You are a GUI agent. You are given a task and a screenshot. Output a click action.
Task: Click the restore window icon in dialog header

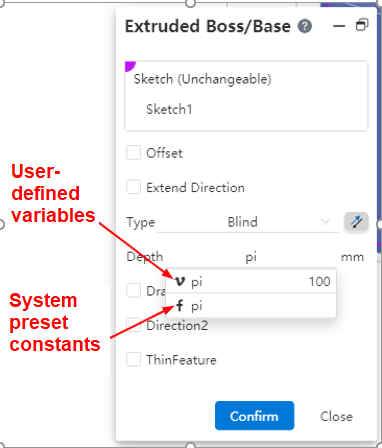click(x=362, y=25)
